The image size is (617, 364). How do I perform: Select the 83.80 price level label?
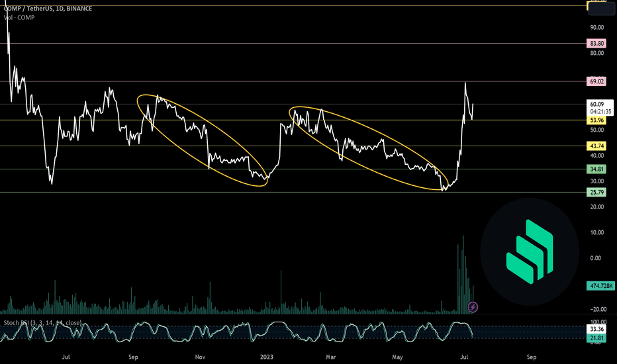pyautogui.click(x=596, y=43)
